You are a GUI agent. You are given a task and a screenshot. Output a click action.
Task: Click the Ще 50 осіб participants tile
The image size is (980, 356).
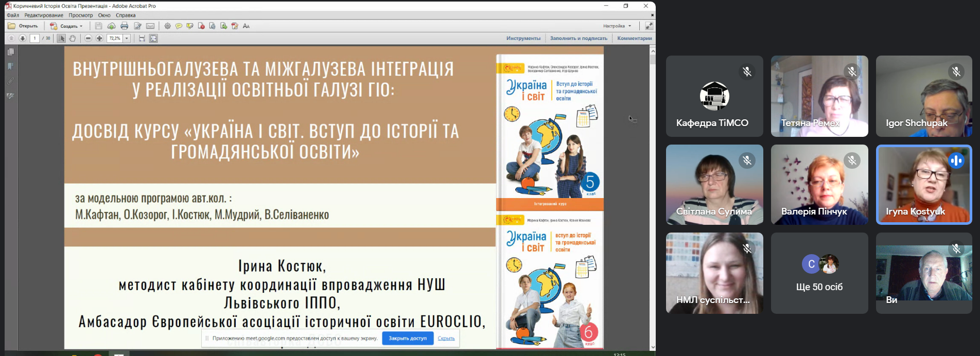819,273
